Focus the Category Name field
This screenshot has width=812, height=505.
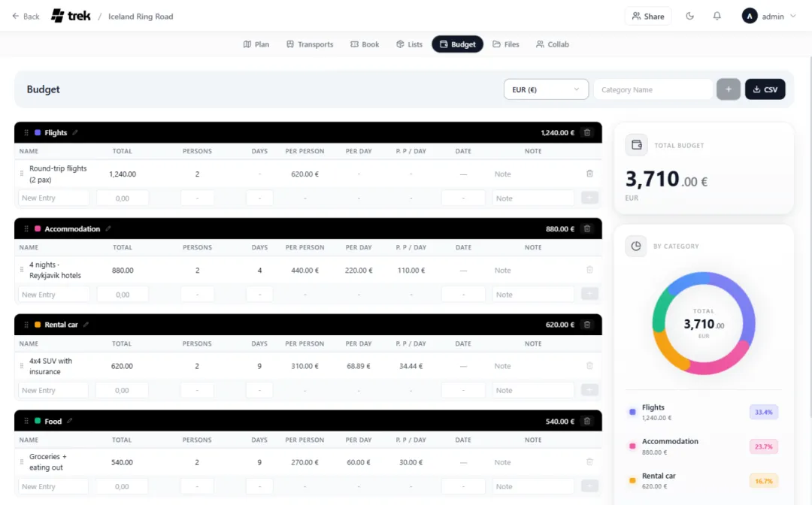(653, 89)
